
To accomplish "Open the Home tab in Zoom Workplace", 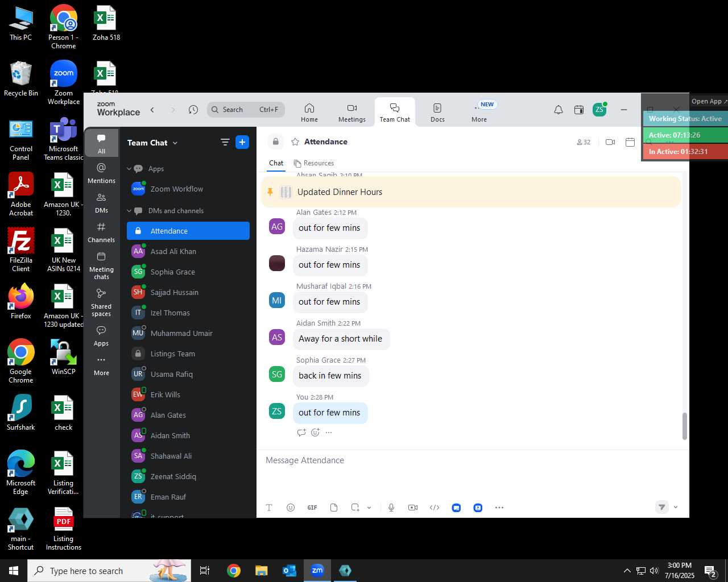I will (309, 112).
